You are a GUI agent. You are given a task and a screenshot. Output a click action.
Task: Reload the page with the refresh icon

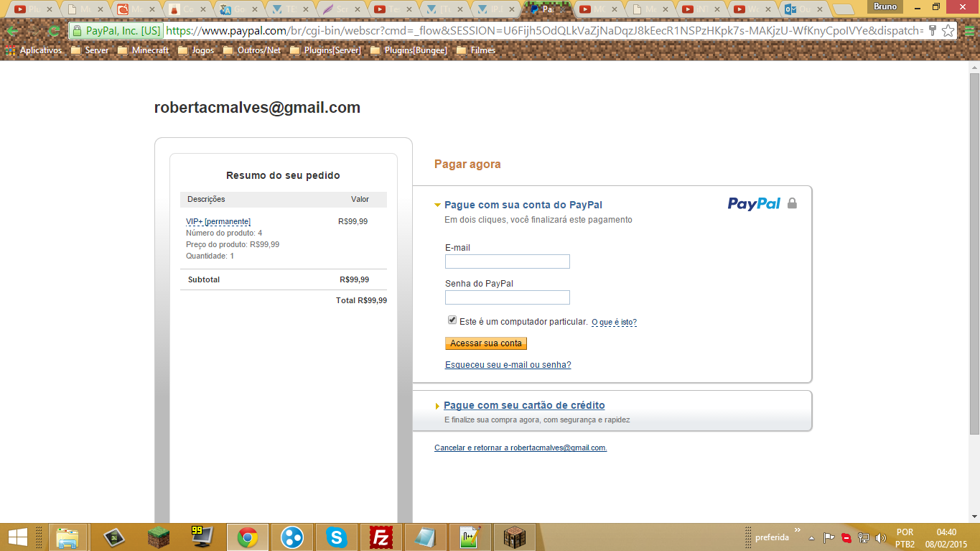(54, 31)
